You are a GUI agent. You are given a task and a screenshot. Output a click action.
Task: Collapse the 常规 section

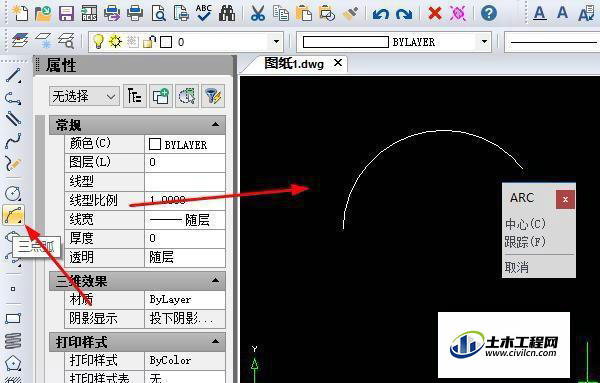[x=215, y=124]
